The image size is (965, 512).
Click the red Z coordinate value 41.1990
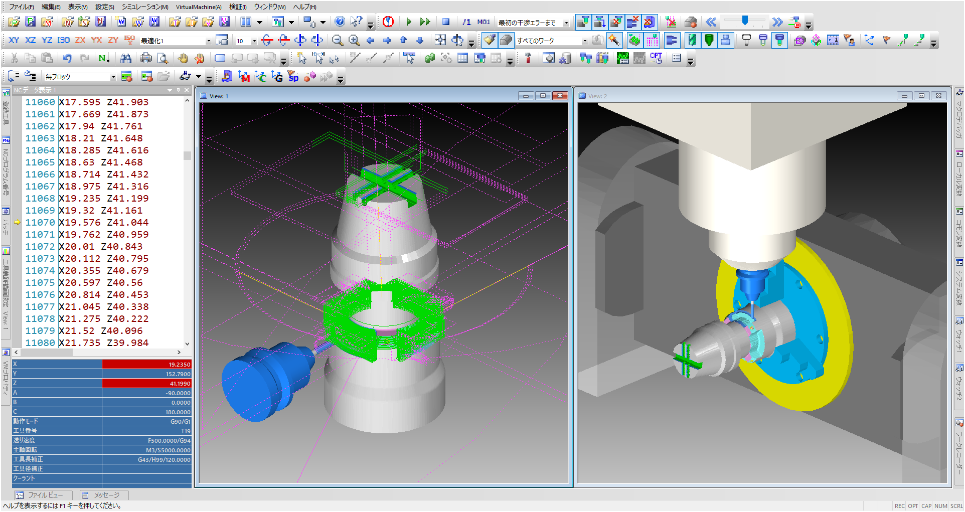click(147, 383)
